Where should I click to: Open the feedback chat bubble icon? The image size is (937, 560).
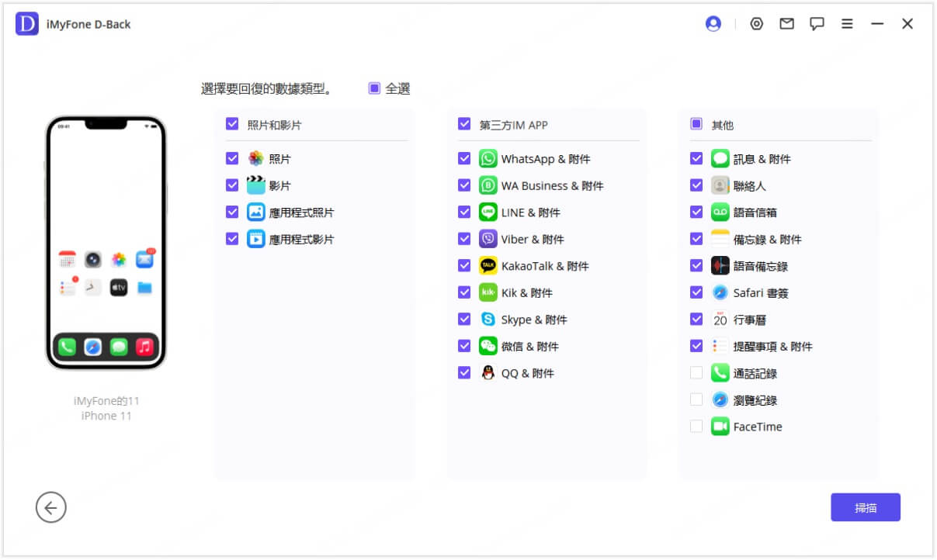[817, 23]
